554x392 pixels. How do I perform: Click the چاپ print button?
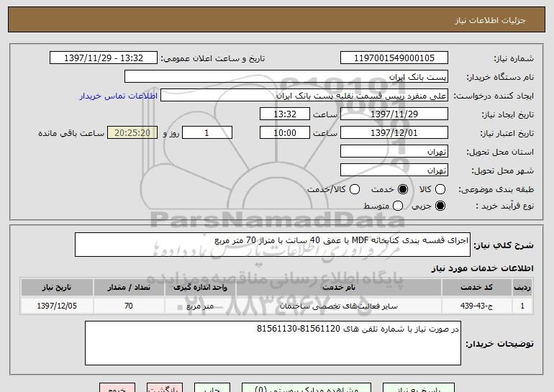coord(212,388)
